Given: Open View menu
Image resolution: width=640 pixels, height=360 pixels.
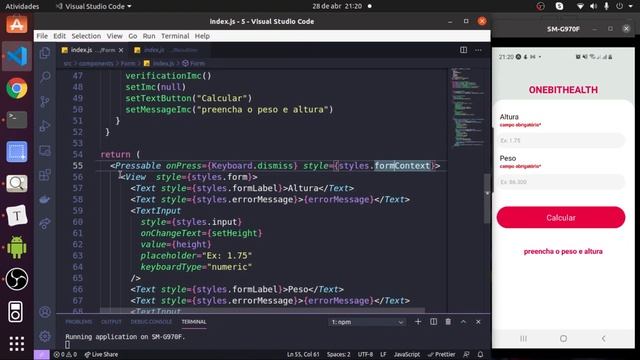Looking at the screenshot, I should (x=115, y=36).
